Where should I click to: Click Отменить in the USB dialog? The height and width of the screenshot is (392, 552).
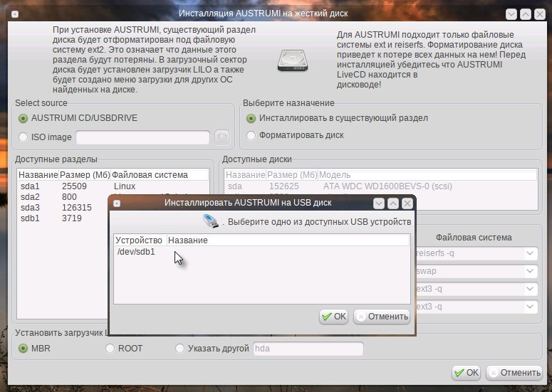point(382,317)
